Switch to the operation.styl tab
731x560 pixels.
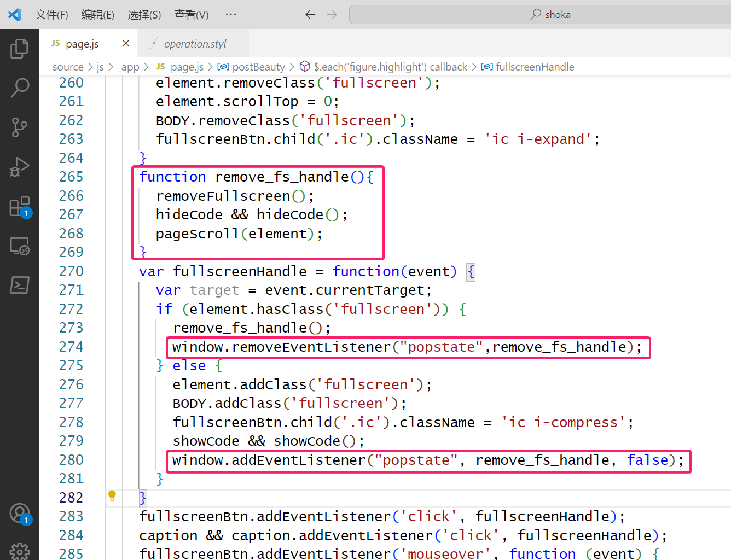195,44
